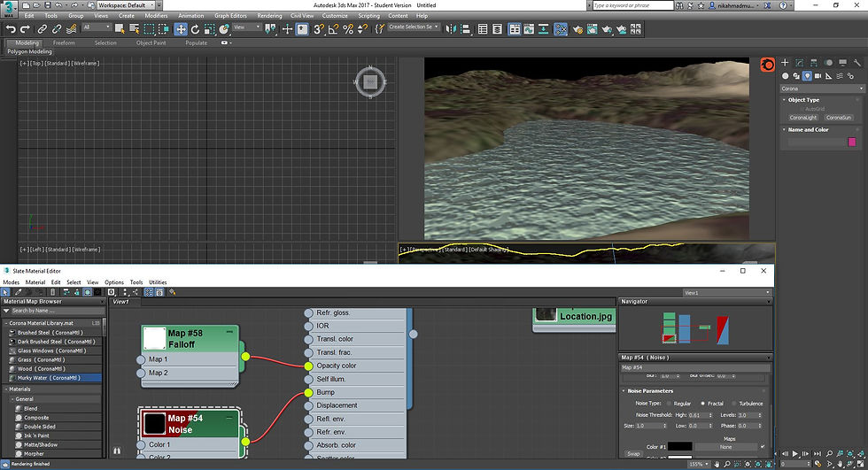This screenshot has width=868, height=470.
Task: Switch to the Freeform ribbon tab
Action: tap(64, 42)
